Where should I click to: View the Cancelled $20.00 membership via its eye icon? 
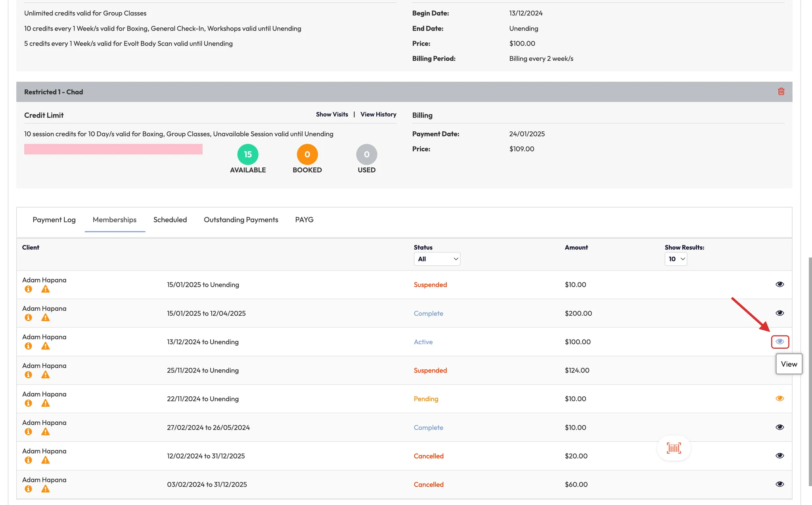pyautogui.click(x=779, y=456)
